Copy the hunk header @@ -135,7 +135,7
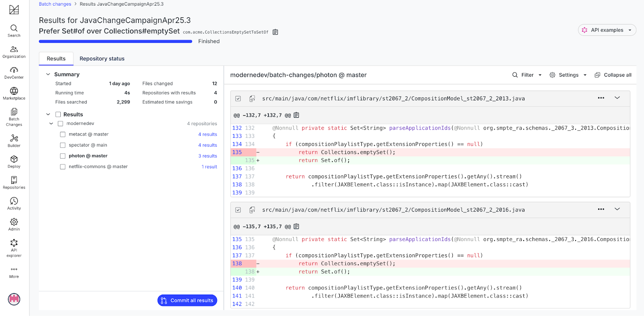Screen dimensions: 644x316 tap(297, 227)
